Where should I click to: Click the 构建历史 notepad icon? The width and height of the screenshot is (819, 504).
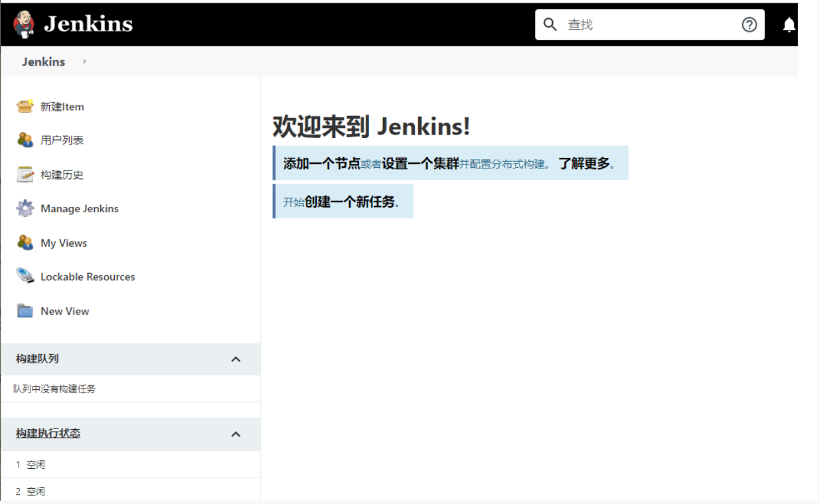25,174
